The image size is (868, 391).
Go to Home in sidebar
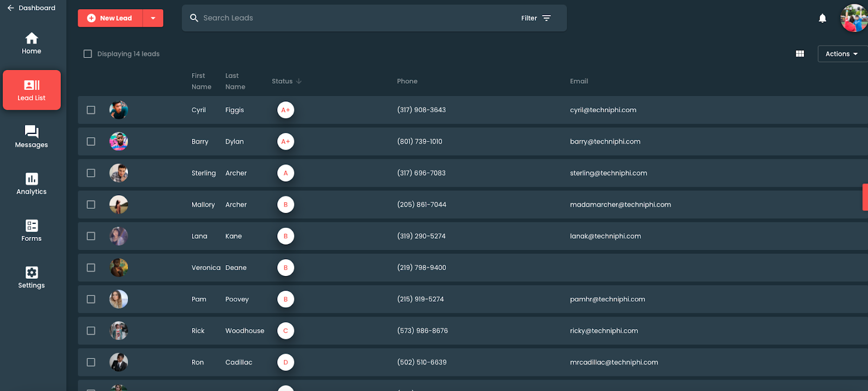[31, 43]
